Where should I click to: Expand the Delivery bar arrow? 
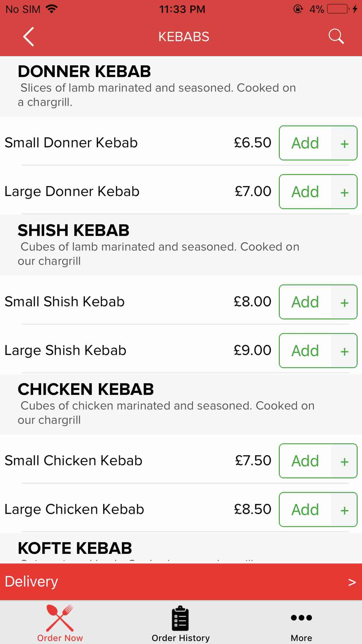click(x=352, y=582)
